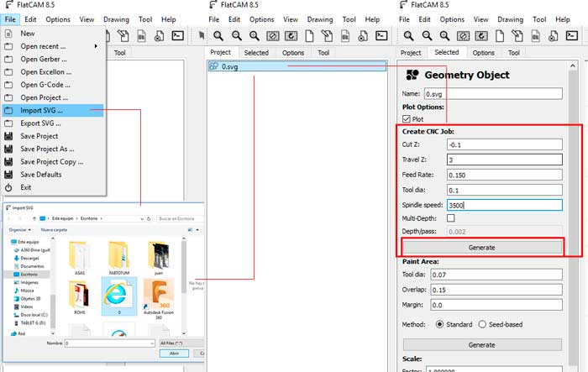Toggle the Plot checkbox
Image resolution: width=588 pixels, height=372 pixels.
[x=406, y=119]
